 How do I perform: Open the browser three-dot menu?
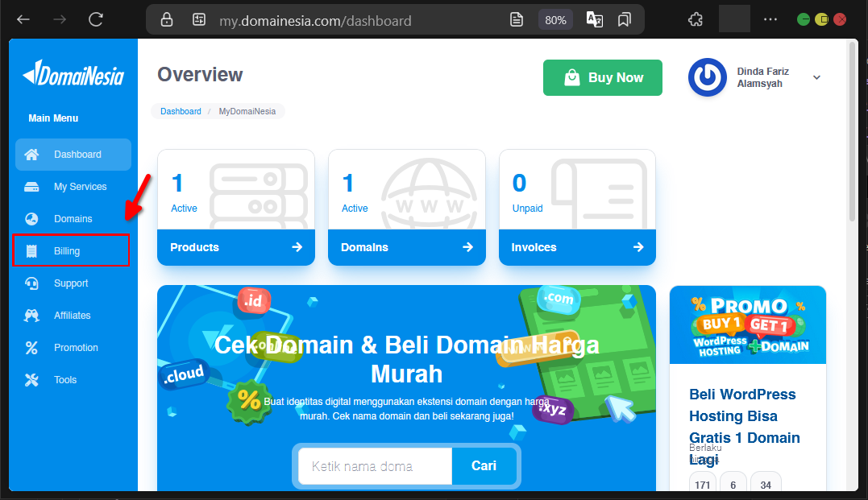click(770, 19)
